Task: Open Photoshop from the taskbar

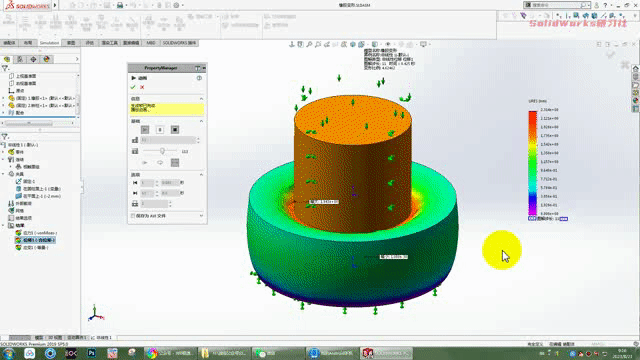Action: point(91,353)
